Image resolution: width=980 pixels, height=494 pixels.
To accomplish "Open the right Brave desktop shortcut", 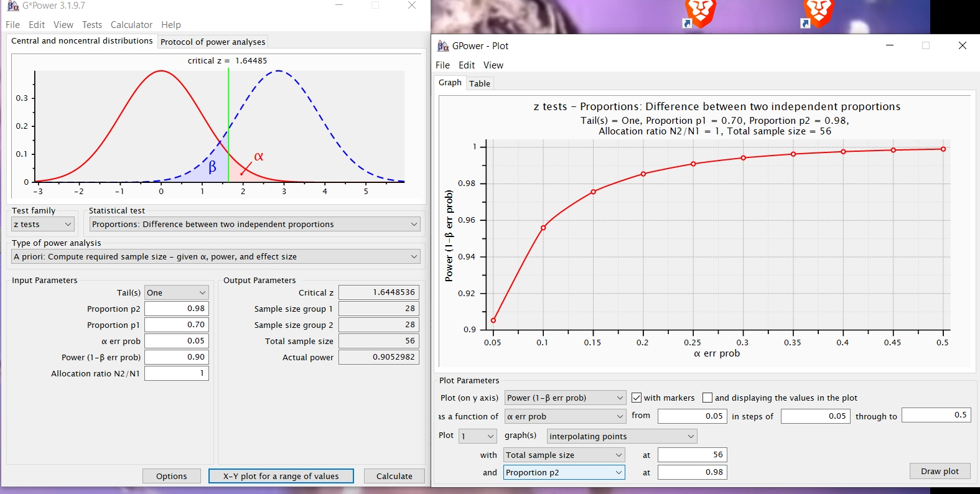I will pyautogui.click(x=817, y=14).
